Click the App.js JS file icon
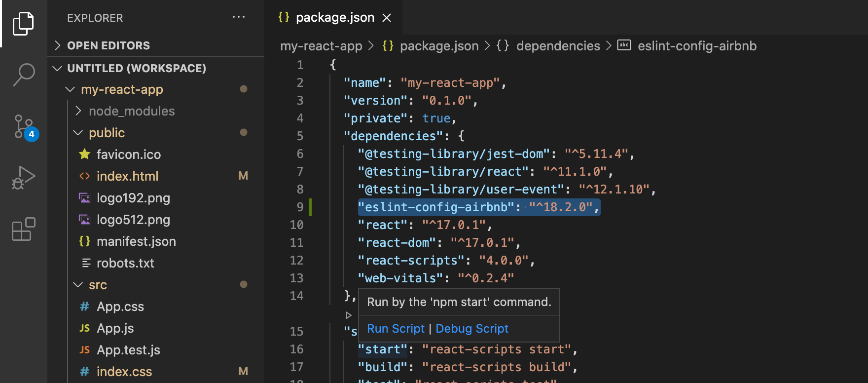 point(85,328)
